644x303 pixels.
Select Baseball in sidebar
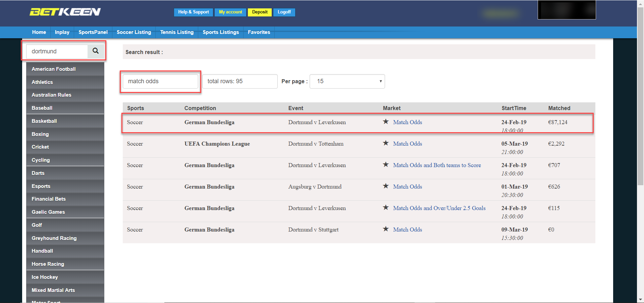(x=65, y=108)
